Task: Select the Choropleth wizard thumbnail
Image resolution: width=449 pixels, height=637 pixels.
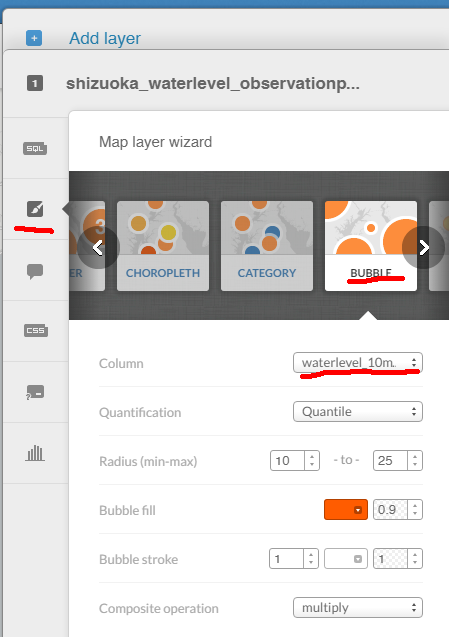Action: (x=163, y=246)
